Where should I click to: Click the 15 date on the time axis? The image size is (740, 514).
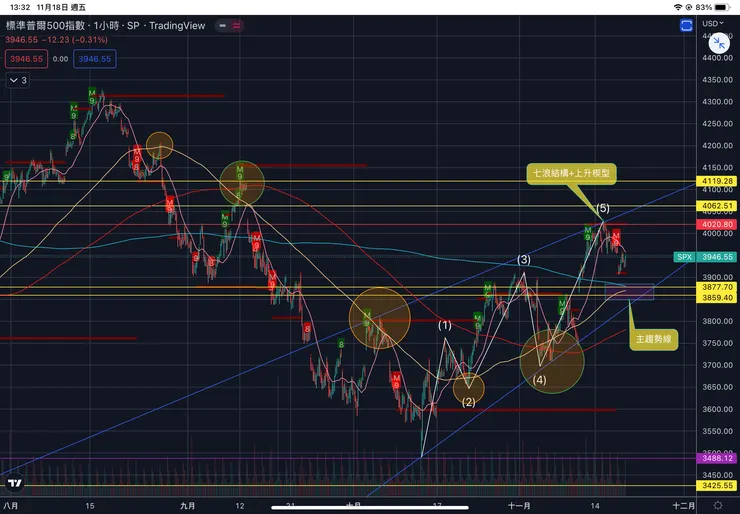[90, 506]
